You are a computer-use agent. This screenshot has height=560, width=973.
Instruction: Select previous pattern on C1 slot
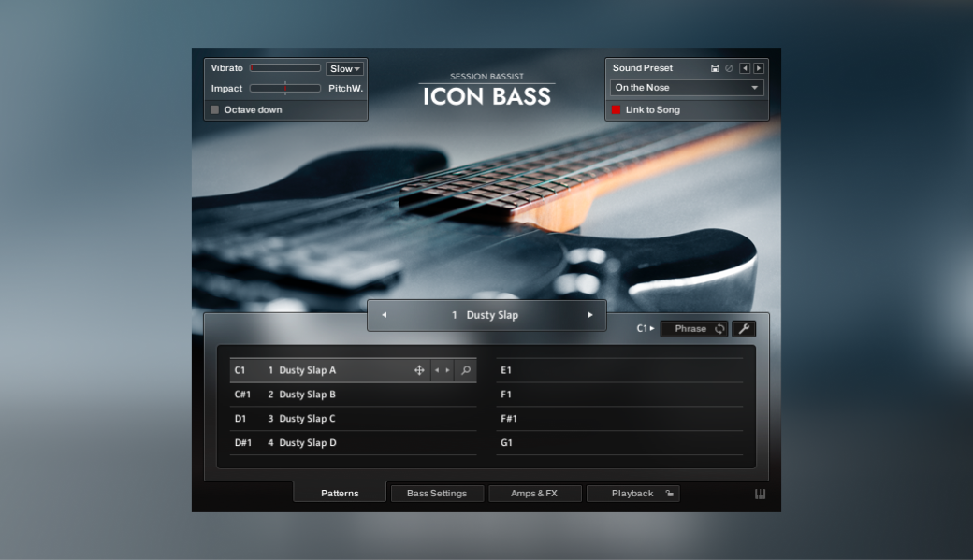(x=437, y=370)
